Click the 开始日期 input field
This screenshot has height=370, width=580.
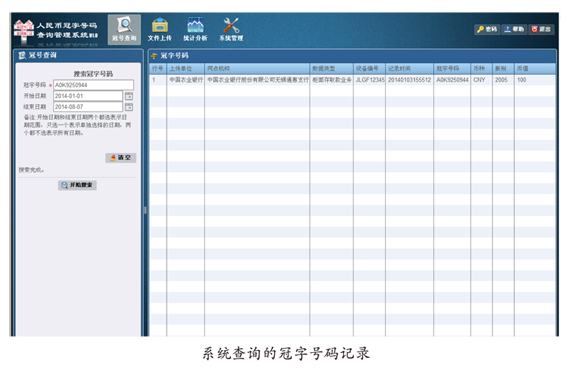pos(88,96)
